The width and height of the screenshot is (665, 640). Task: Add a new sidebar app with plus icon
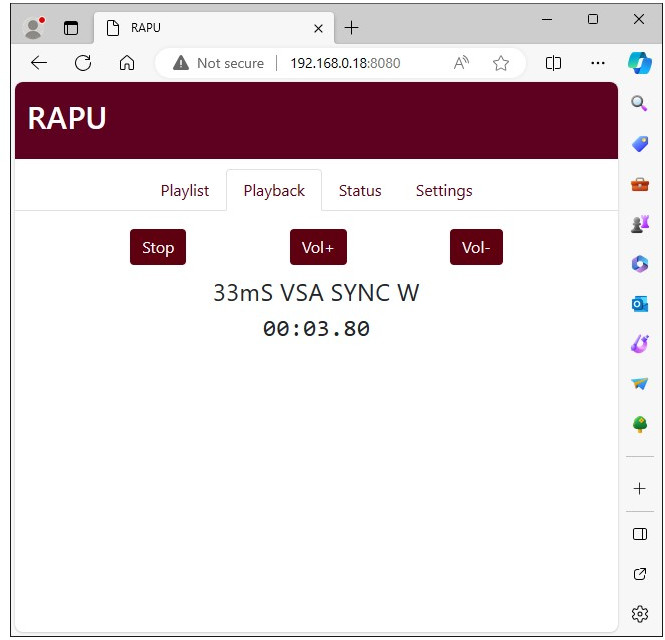pos(640,489)
